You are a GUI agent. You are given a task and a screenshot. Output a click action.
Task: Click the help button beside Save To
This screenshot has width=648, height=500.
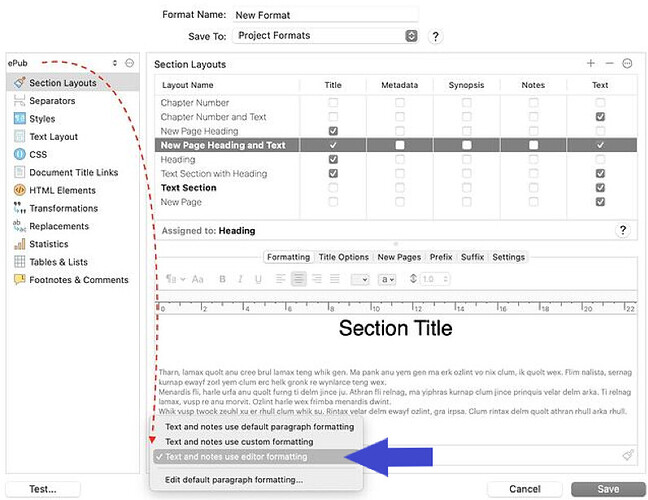pos(435,36)
